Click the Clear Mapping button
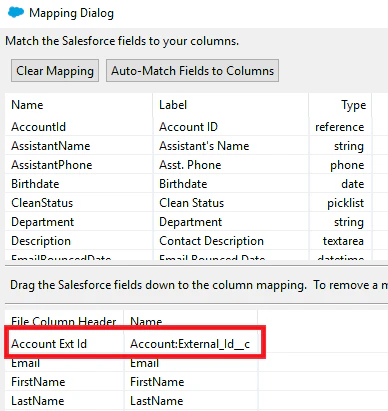388x411 pixels. (x=55, y=71)
